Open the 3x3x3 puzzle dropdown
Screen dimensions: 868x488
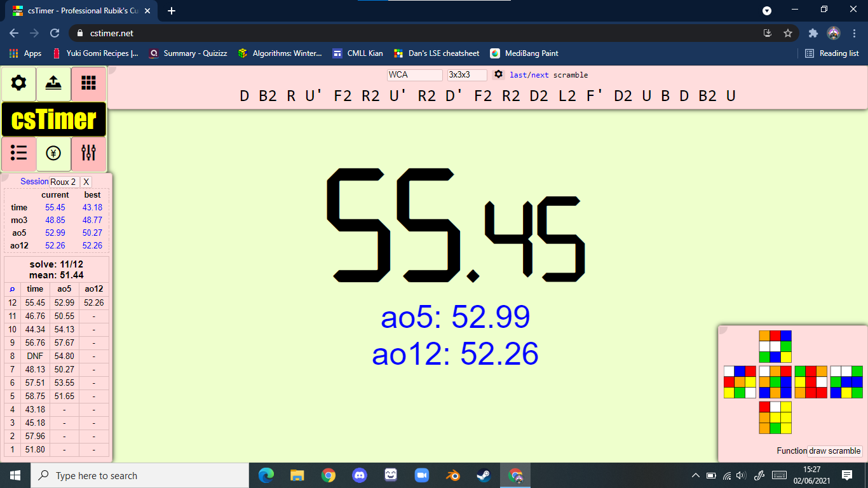[467, 75]
